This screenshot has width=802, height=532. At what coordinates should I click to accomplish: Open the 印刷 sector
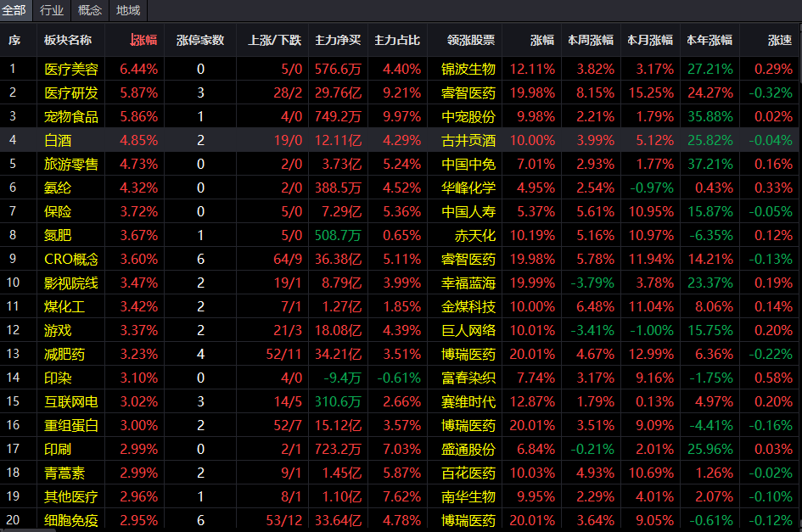[x=58, y=449]
